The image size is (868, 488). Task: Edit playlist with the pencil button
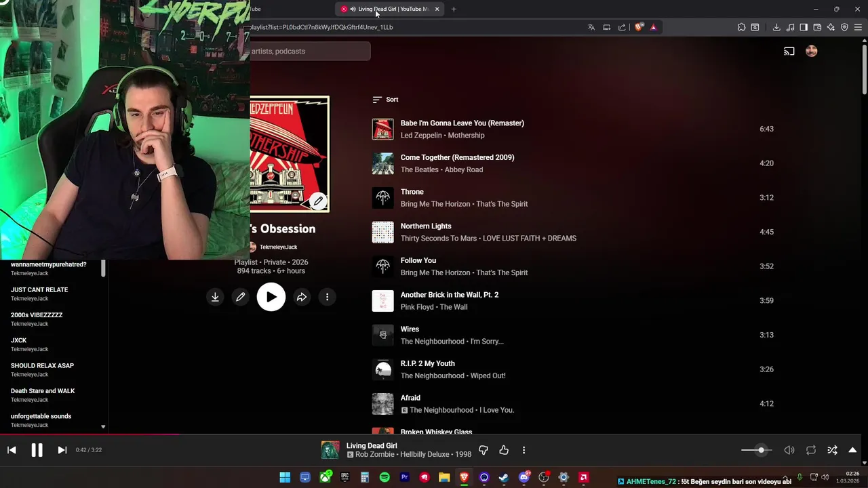[x=241, y=297]
